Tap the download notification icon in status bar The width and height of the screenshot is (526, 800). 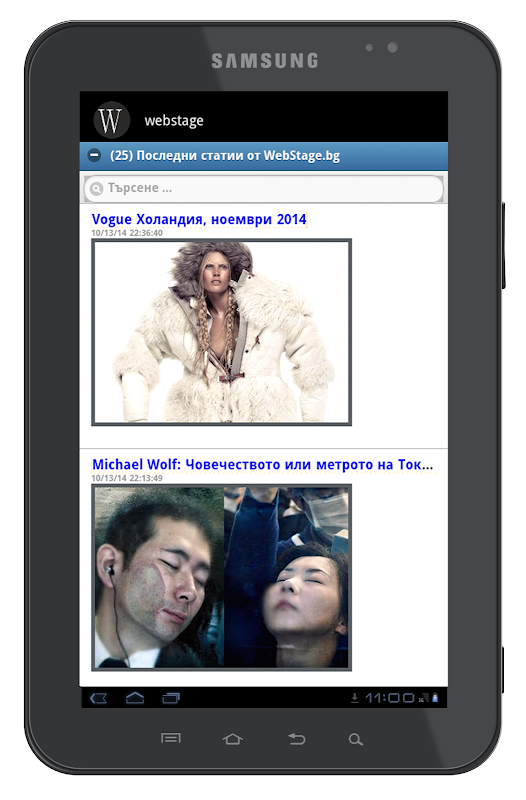pyautogui.click(x=355, y=698)
